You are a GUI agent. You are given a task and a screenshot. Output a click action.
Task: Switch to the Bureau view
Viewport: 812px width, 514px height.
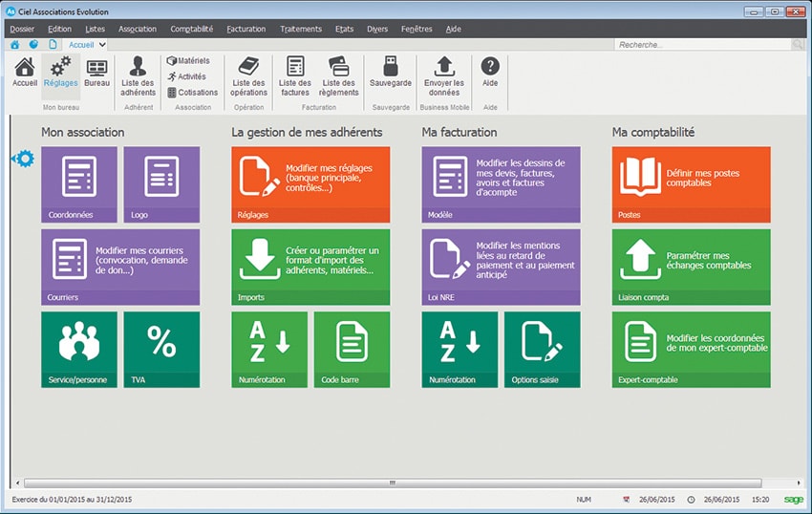pos(96,73)
